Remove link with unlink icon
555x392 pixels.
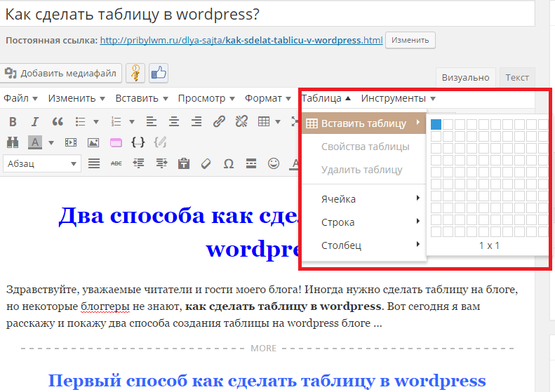242,122
